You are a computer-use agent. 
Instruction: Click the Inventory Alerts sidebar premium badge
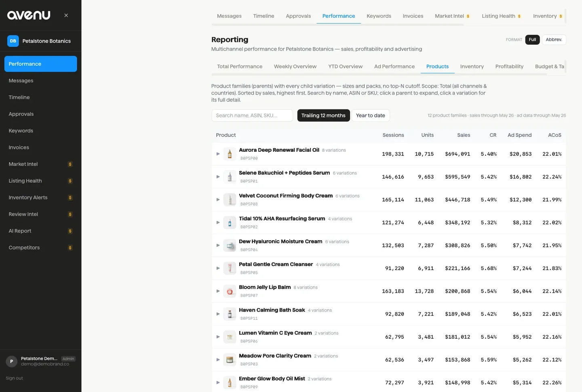coord(70,198)
